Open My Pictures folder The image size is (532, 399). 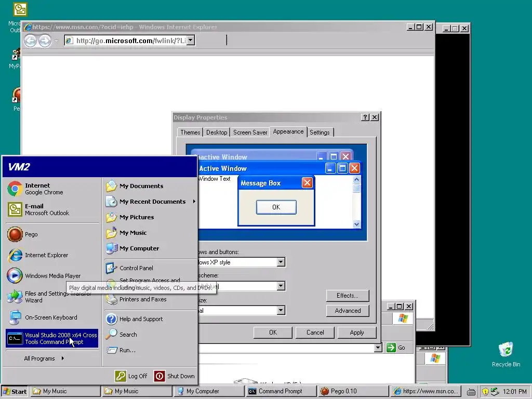(x=151, y=217)
